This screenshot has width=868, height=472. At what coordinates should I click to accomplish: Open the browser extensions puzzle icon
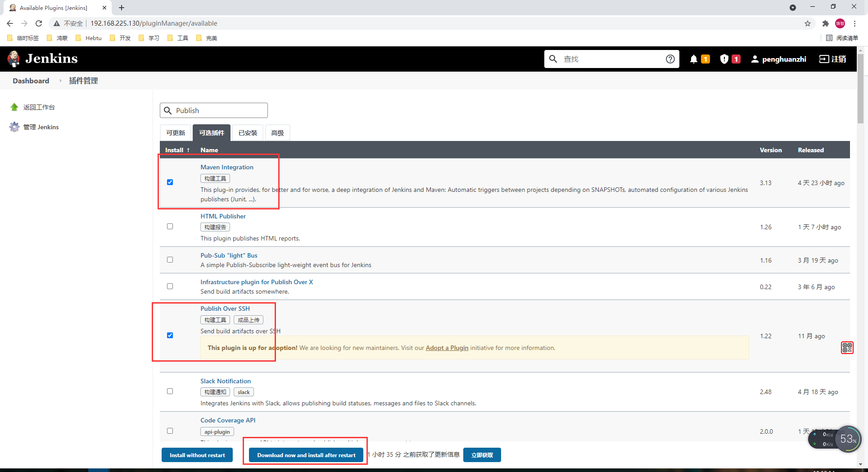(x=825, y=23)
